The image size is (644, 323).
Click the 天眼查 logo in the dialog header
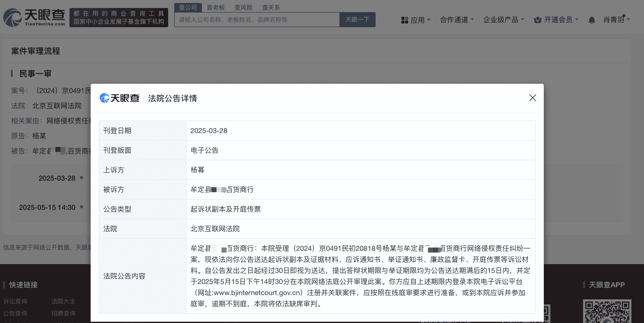tap(119, 98)
